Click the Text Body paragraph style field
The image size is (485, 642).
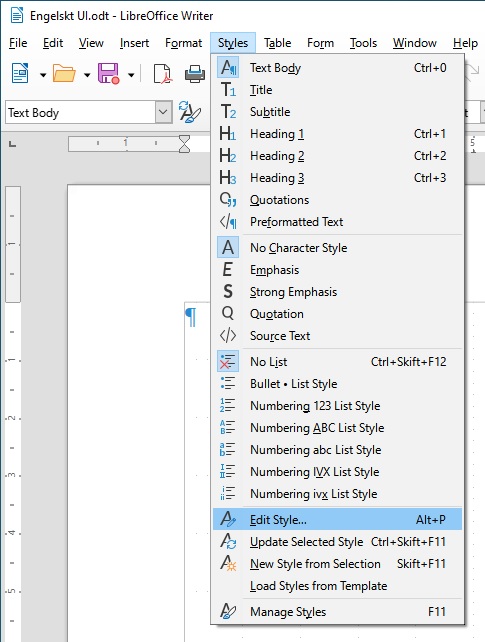[80, 112]
